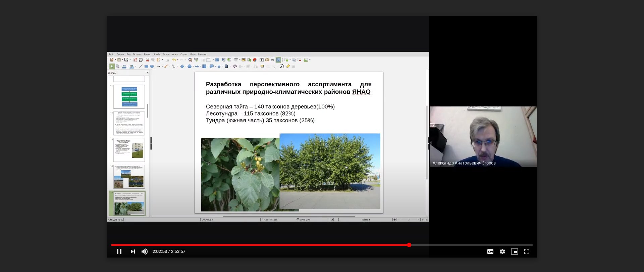Viewport: 644px width, 272px height.
Task: Open video player settings gear
Action: [502, 252]
